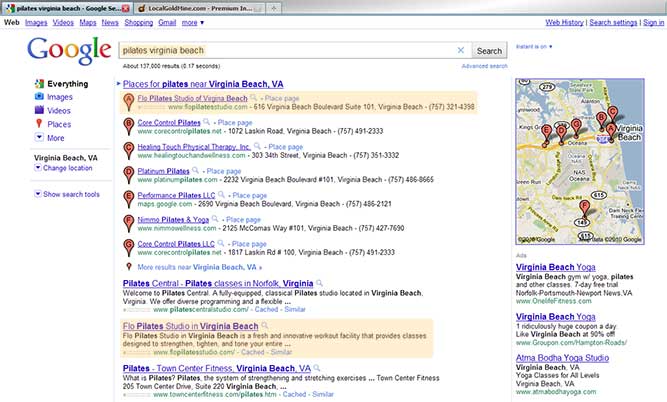Screen dimensions: 667x402
Task: Click map pin E next to Performance Pilates LLC
Action: tap(128, 199)
